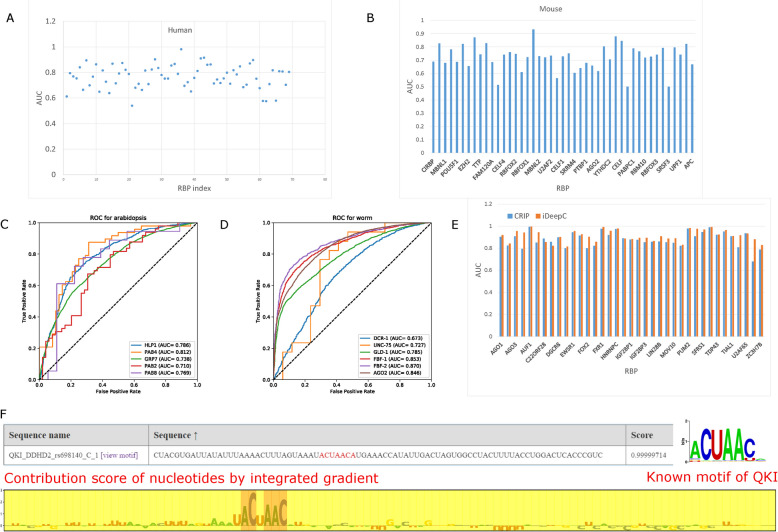Screen dimensions: 778x532
Task: Click the 'ROC for worm' title
Action: [x=352, y=217]
